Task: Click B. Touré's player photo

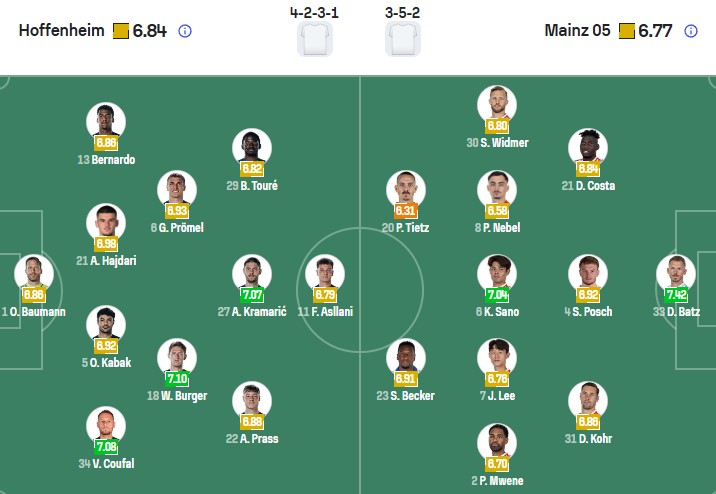Action: [252, 146]
